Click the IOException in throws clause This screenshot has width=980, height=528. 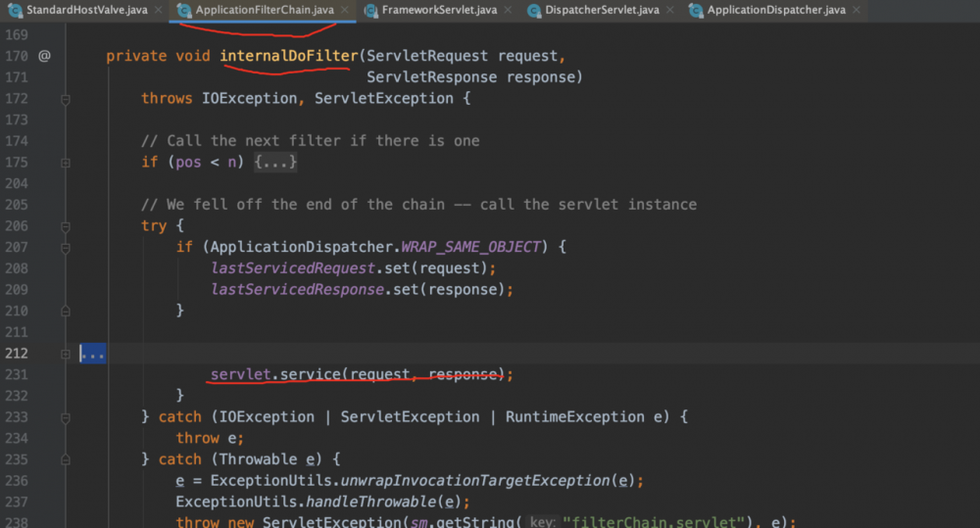click(249, 98)
